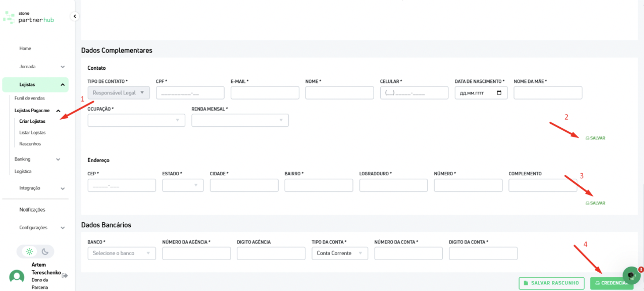Save the Endereço section with Salvar
This screenshot has width=644, height=291.
[x=595, y=203]
